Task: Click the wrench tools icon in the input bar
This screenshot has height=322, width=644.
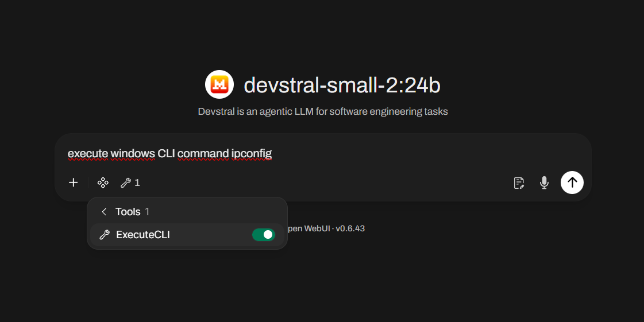Action: tap(125, 183)
